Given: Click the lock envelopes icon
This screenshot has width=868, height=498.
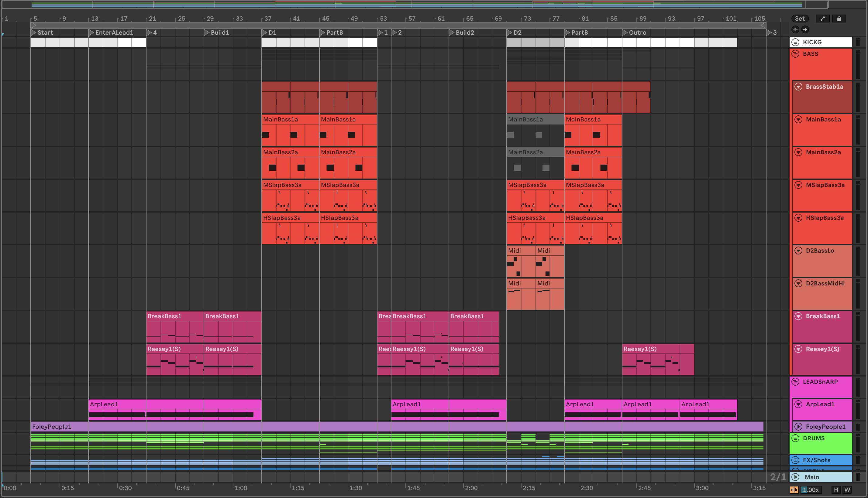Looking at the screenshot, I should (x=839, y=19).
